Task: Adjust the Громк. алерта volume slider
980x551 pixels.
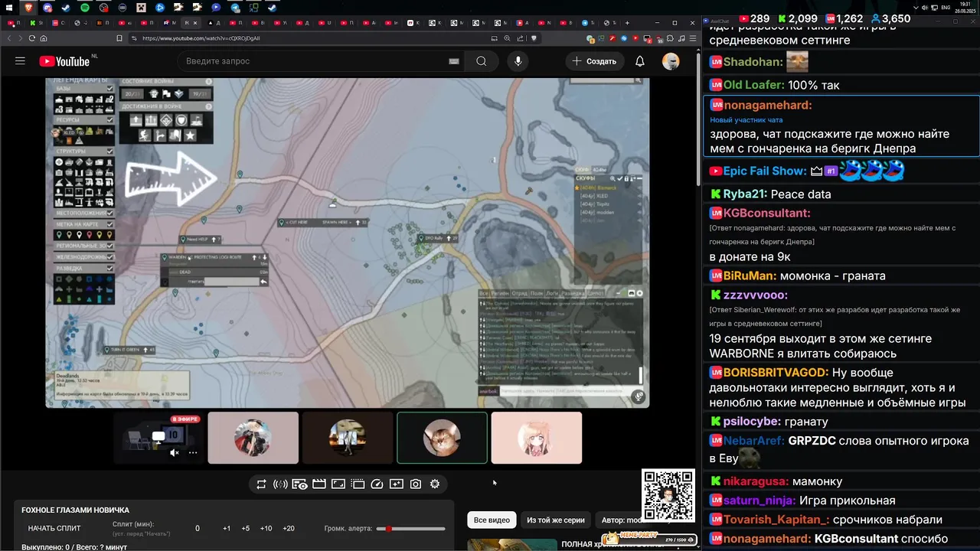Action: click(x=410, y=529)
